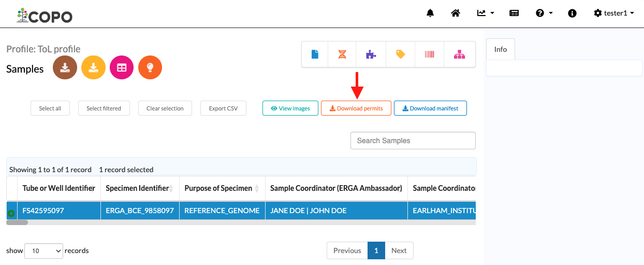Click the purple puzzle piece icon
This screenshot has height=265, width=644.
point(371,54)
